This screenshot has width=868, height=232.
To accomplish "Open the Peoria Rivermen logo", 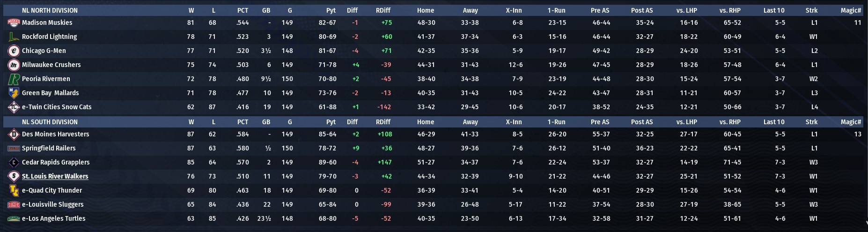I will [x=14, y=79].
